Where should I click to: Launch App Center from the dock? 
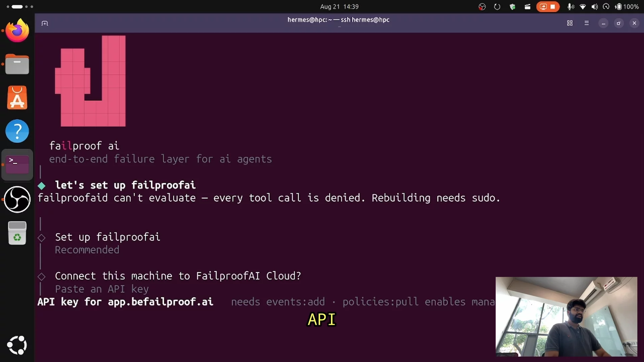[17, 98]
